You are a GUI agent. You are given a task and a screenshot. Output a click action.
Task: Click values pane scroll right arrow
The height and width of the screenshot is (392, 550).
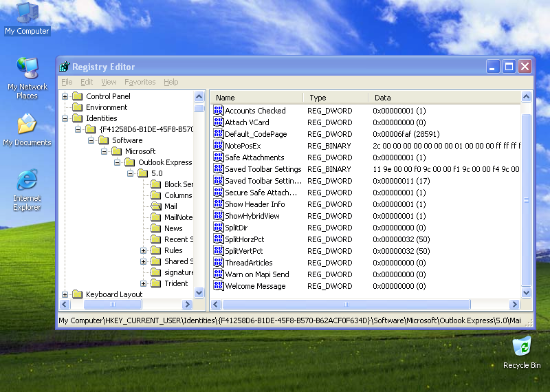(x=514, y=304)
